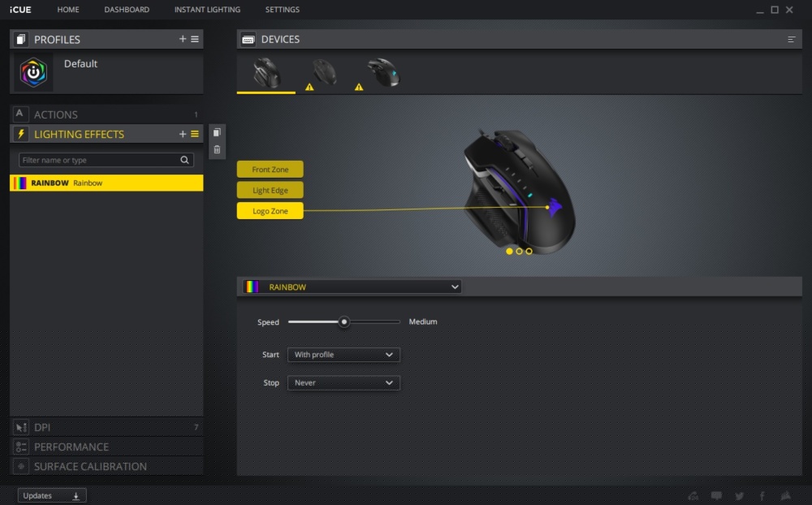Screen dimensions: 812x505
Task: Toggle the Front Zone lighting zone
Action: [270, 170]
